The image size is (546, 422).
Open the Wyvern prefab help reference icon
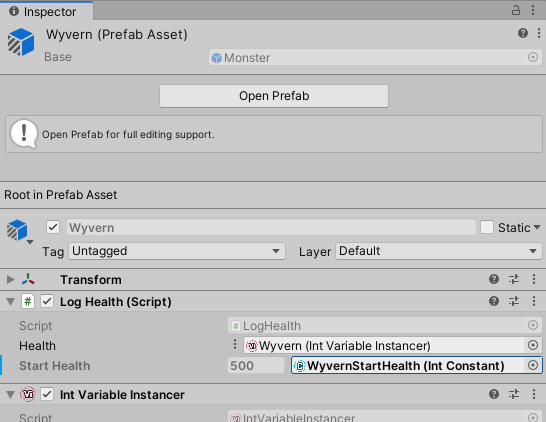click(523, 33)
